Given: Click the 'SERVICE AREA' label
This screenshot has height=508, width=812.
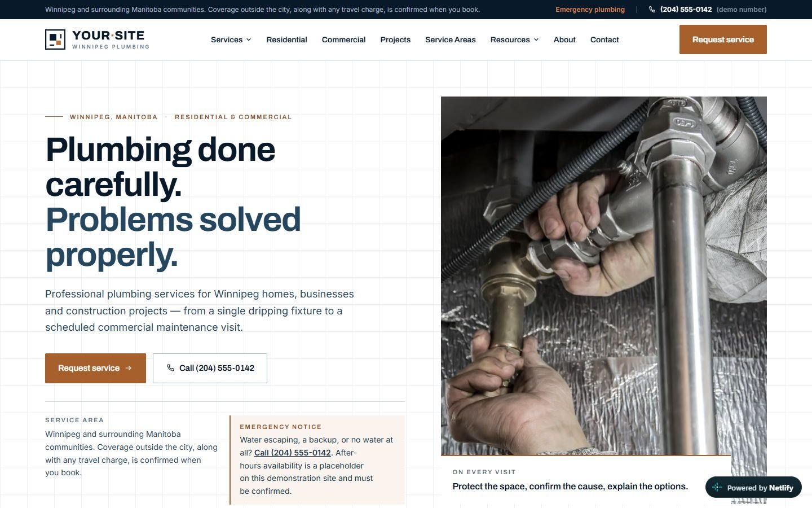Looking at the screenshot, I should click(74, 420).
